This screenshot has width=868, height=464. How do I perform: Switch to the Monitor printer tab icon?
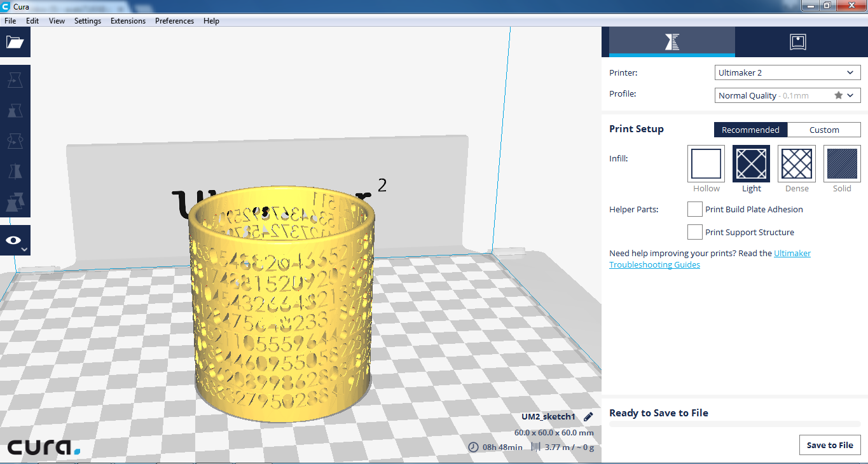point(798,42)
